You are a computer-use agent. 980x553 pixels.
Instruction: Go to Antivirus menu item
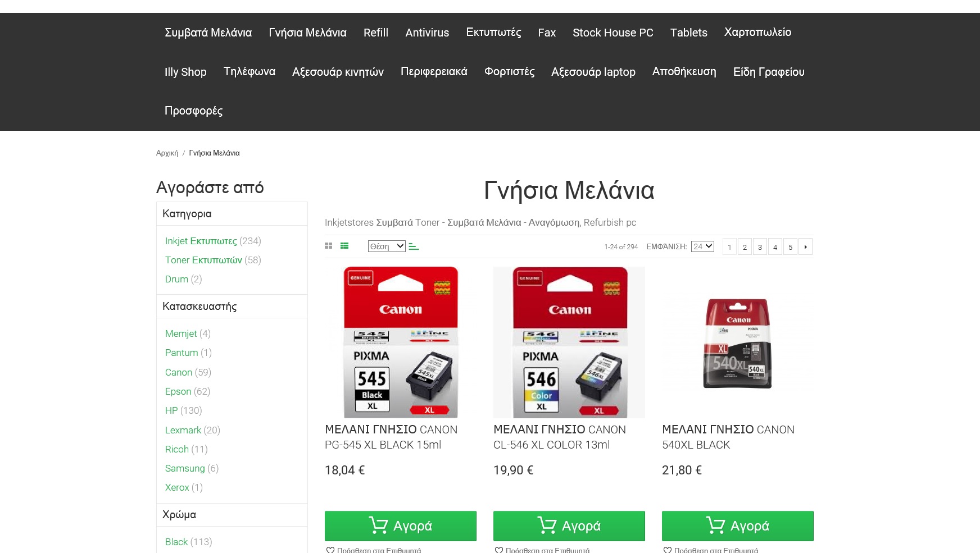[427, 33]
